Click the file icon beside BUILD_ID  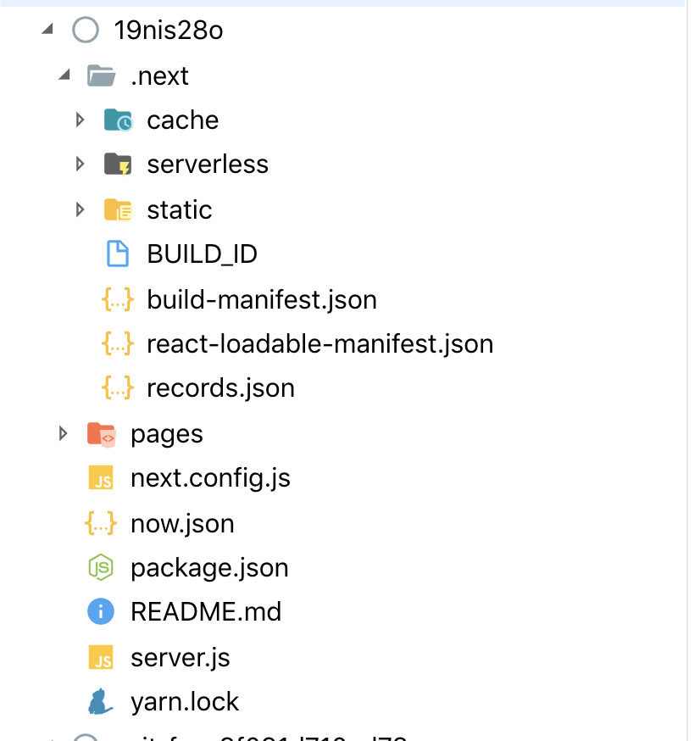[118, 253]
